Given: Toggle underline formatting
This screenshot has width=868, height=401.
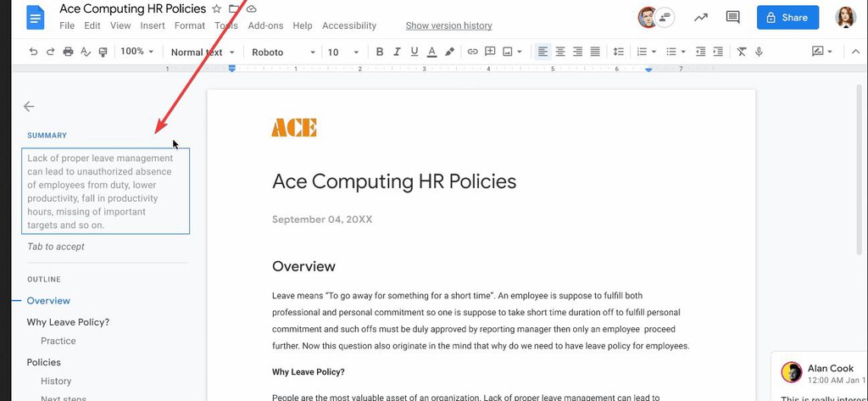Looking at the screenshot, I should tap(414, 52).
